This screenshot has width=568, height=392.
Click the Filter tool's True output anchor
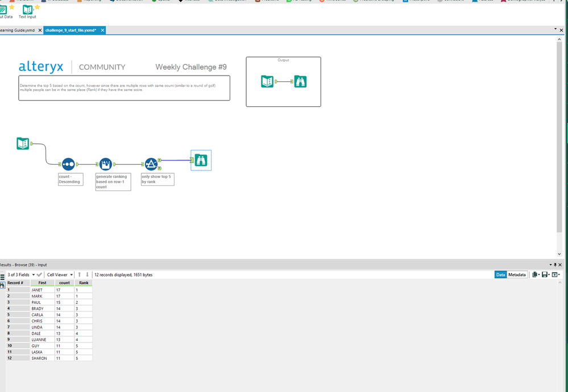[x=159, y=160]
